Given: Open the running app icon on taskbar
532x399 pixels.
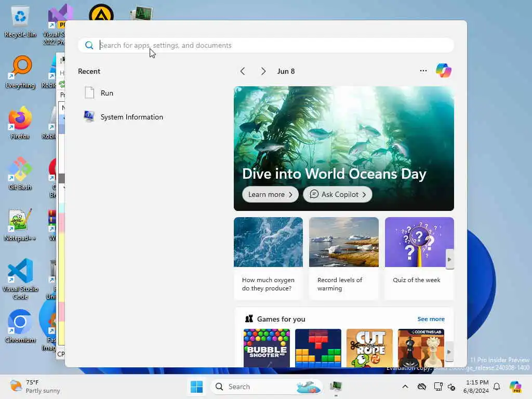Looking at the screenshot, I should 336,387.
